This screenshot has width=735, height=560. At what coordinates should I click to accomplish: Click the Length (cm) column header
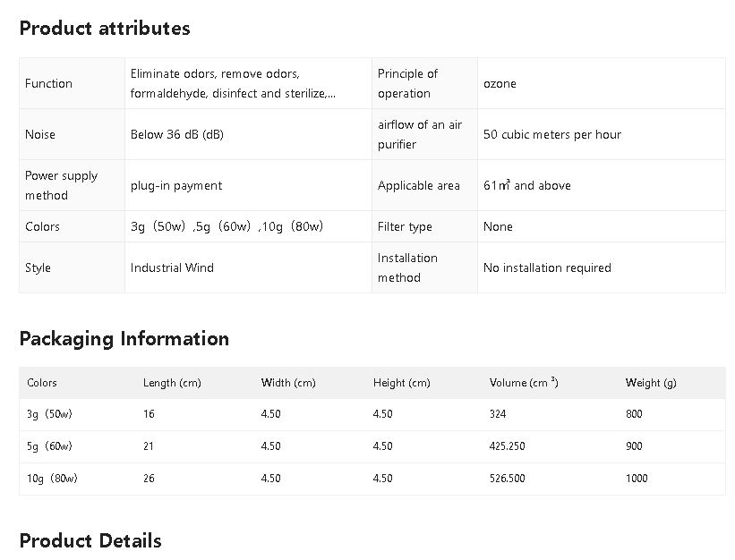(x=172, y=383)
